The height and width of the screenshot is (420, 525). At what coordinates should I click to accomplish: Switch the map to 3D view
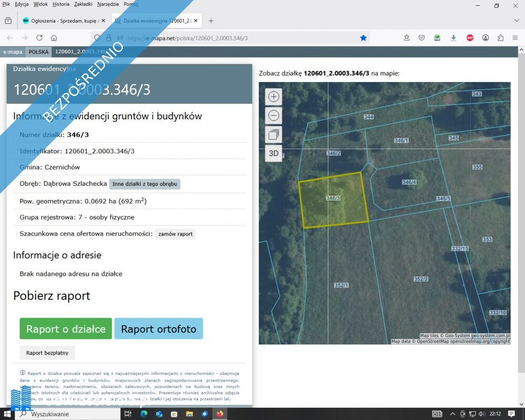click(x=274, y=153)
